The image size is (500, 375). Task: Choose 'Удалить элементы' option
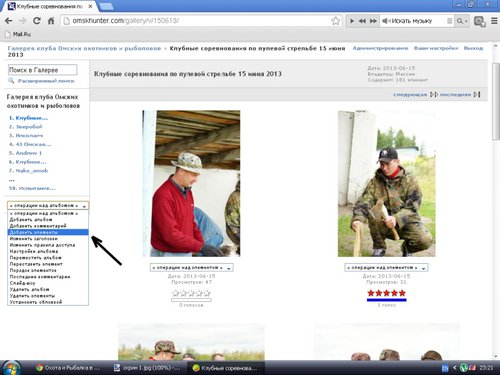click(x=48, y=296)
